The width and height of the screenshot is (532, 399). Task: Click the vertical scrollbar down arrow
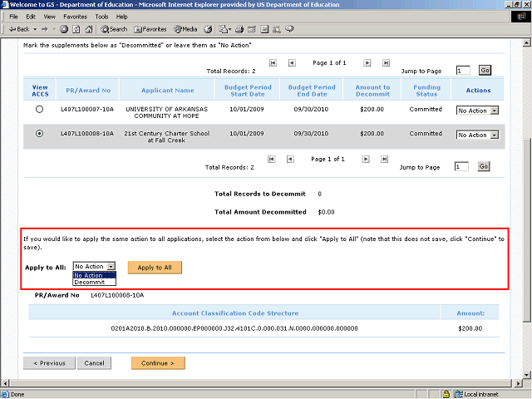(x=525, y=375)
